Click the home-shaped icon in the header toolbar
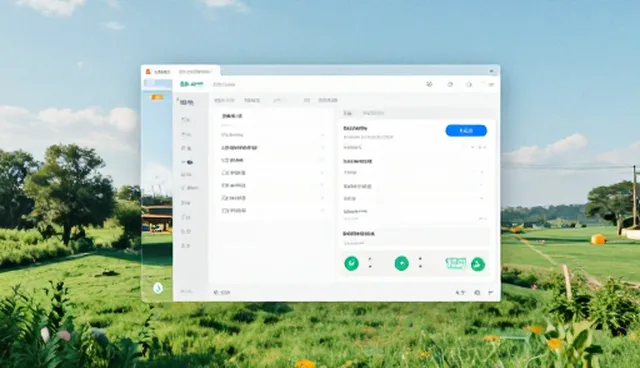 (x=469, y=84)
